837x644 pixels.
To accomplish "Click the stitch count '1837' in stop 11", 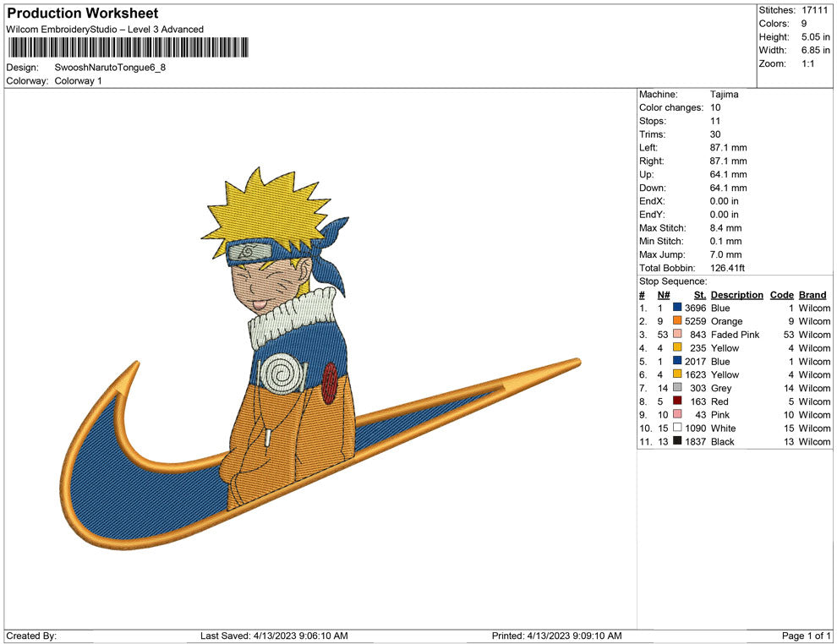I will click(x=696, y=441).
